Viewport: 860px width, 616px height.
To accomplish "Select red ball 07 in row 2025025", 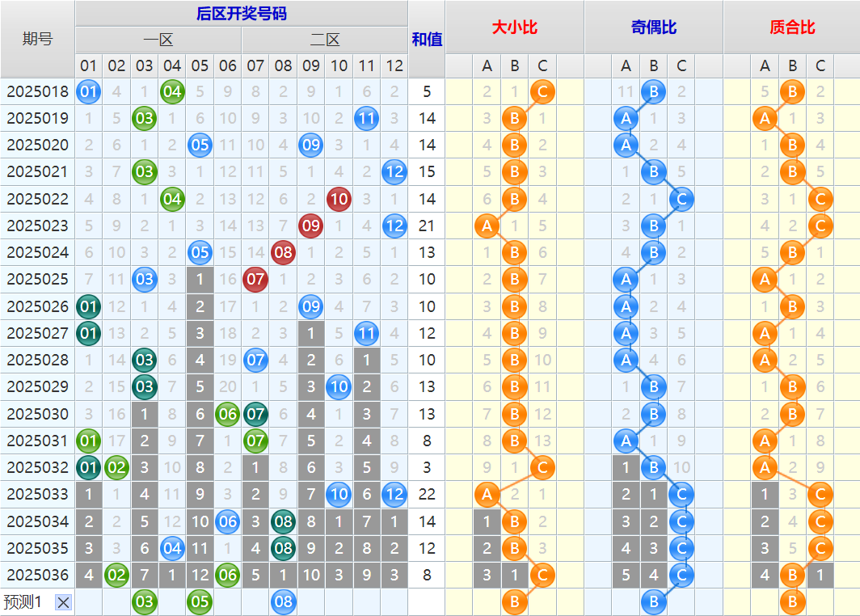I will pyautogui.click(x=255, y=279).
